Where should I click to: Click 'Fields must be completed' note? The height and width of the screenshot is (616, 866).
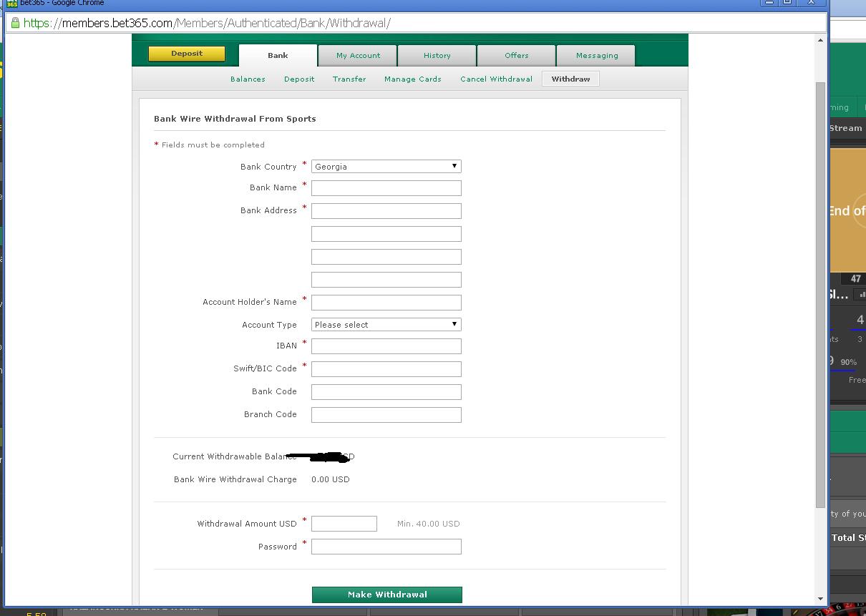pos(213,145)
